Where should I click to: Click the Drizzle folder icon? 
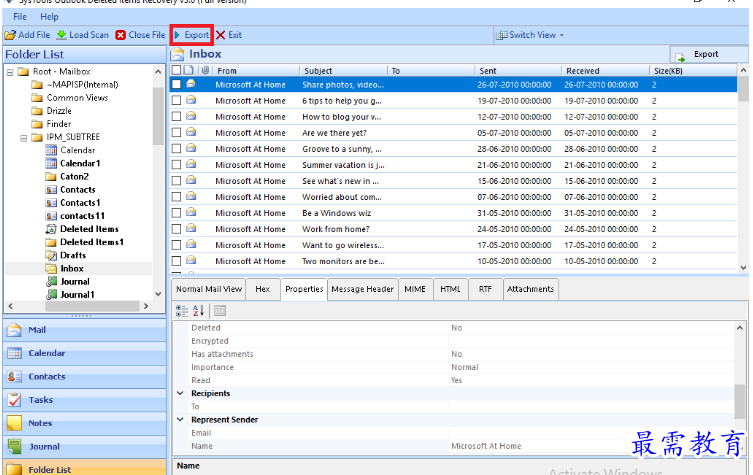point(37,111)
